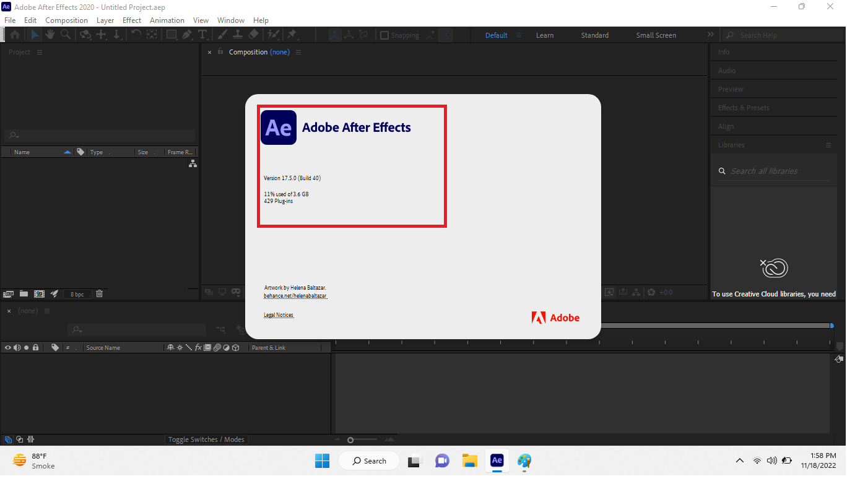Open the Effect menu

click(x=132, y=20)
